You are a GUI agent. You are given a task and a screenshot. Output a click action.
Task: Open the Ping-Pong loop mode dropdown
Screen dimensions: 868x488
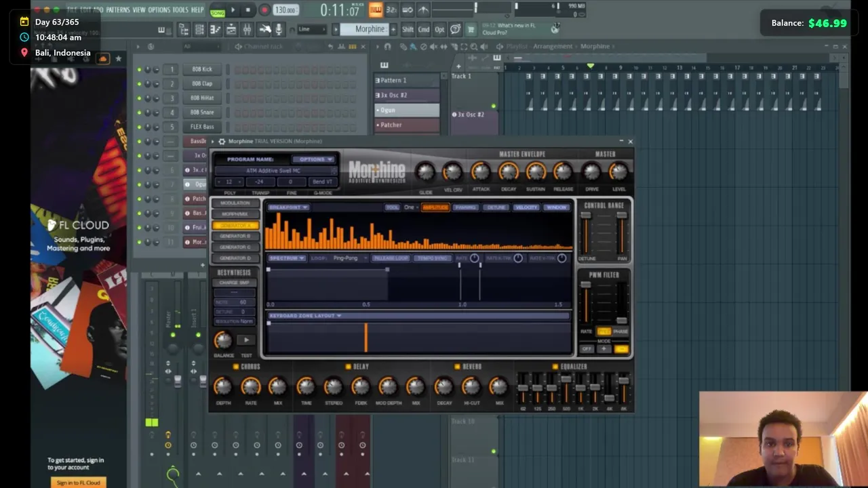(x=349, y=258)
